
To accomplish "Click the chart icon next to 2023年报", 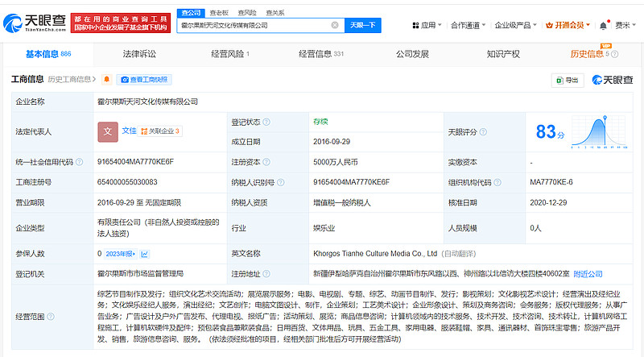I will point(144,253).
